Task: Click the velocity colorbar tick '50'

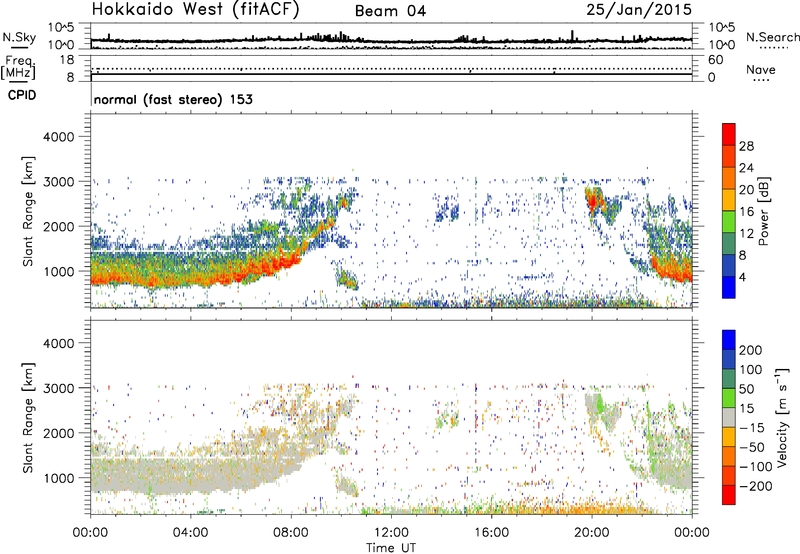Action: pos(747,389)
